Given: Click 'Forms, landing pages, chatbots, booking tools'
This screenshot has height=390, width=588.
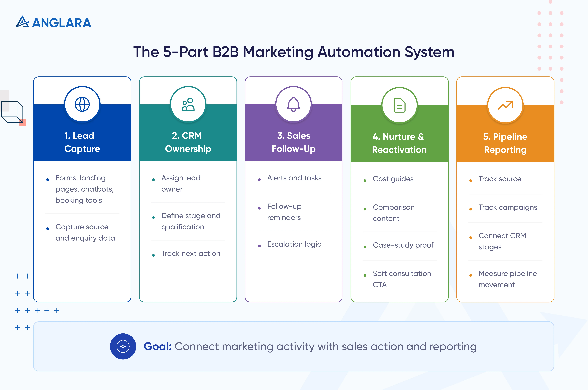Looking at the screenshot, I should 85,189.
